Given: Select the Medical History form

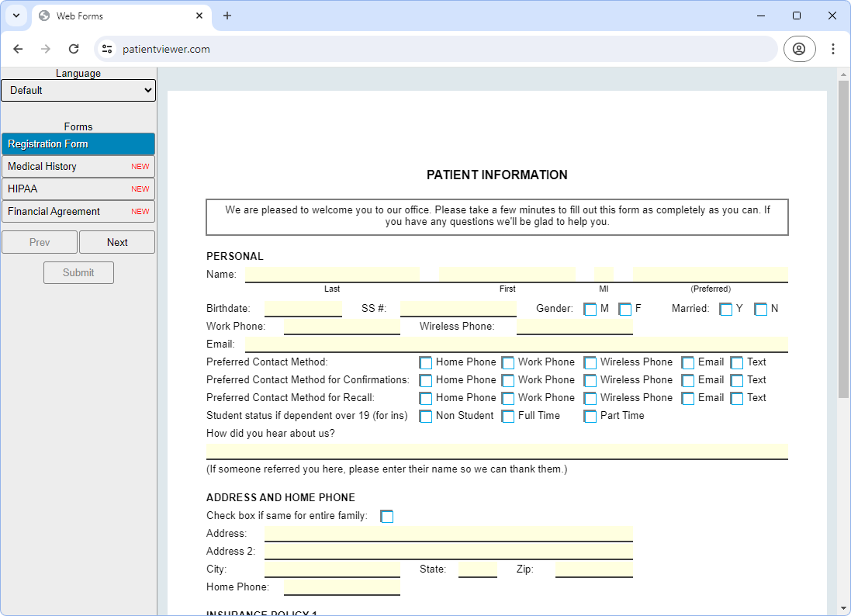Looking at the screenshot, I should 78,167.
